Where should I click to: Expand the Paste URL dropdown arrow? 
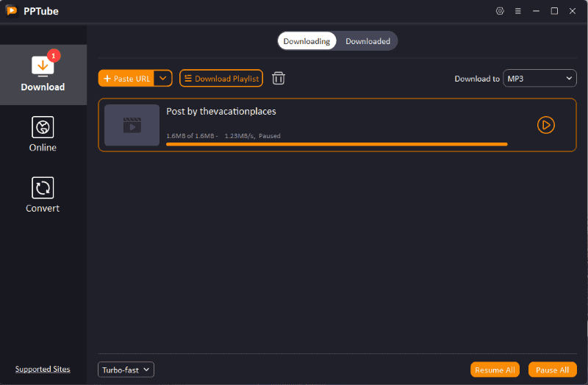pos(163,79)
